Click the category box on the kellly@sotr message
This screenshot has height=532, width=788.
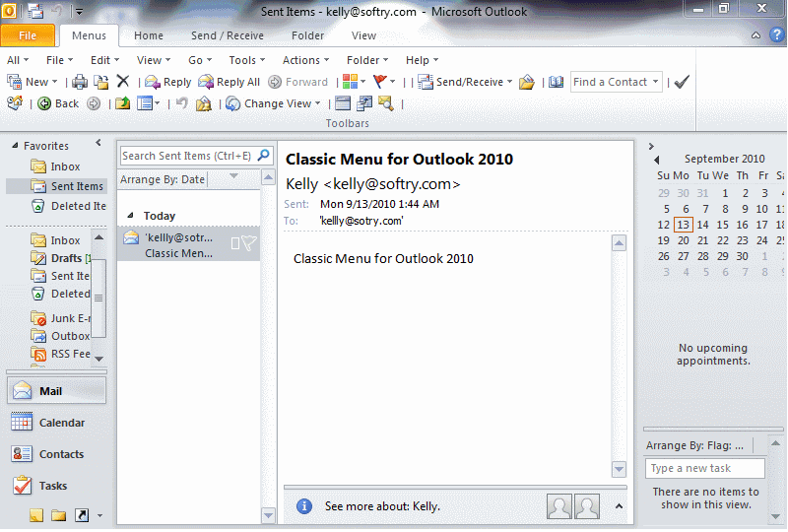click(x=235, y=243)
